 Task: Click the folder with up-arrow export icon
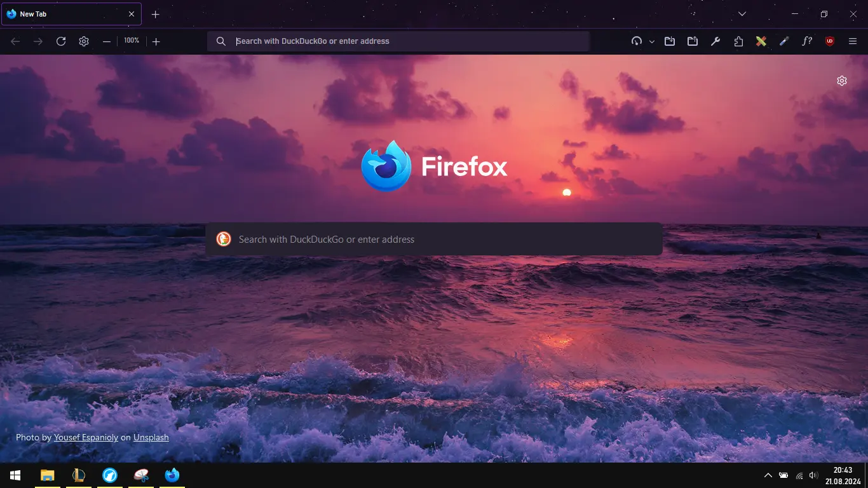click(693, 41)
